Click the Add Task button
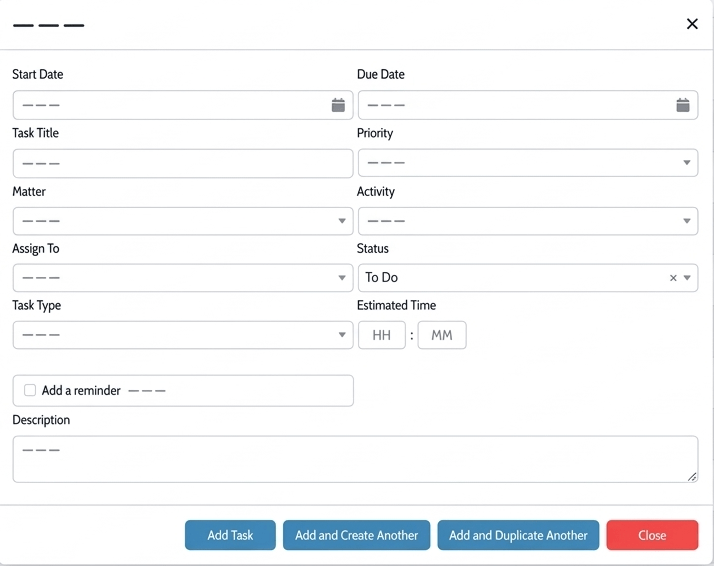Image resolution: width=714 pixels, height=566 pixels. [230, 535]
